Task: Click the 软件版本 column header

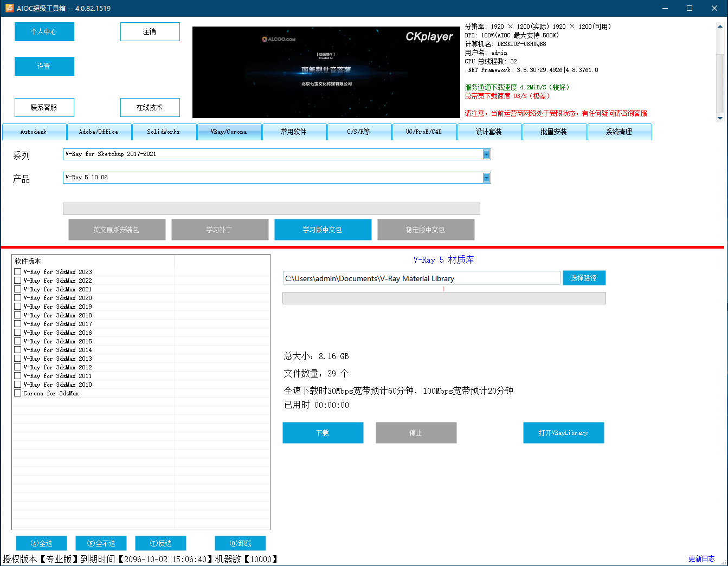Action: (93, 261)
